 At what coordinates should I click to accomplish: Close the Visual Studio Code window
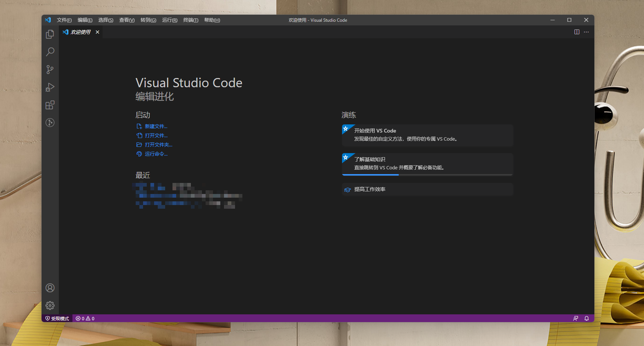pos(586,20)
